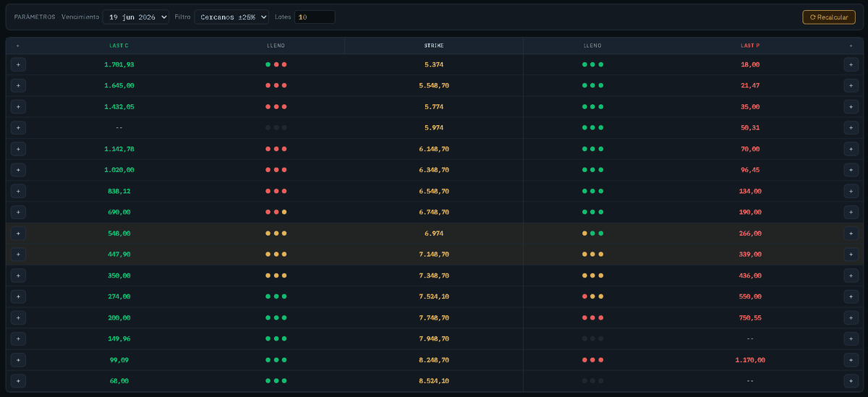The width and height of the screenshot is (868, 397).
Task: Click left plus button in 7.348,70 strike row
Action: pyautogui.click(x=18, y=276)
